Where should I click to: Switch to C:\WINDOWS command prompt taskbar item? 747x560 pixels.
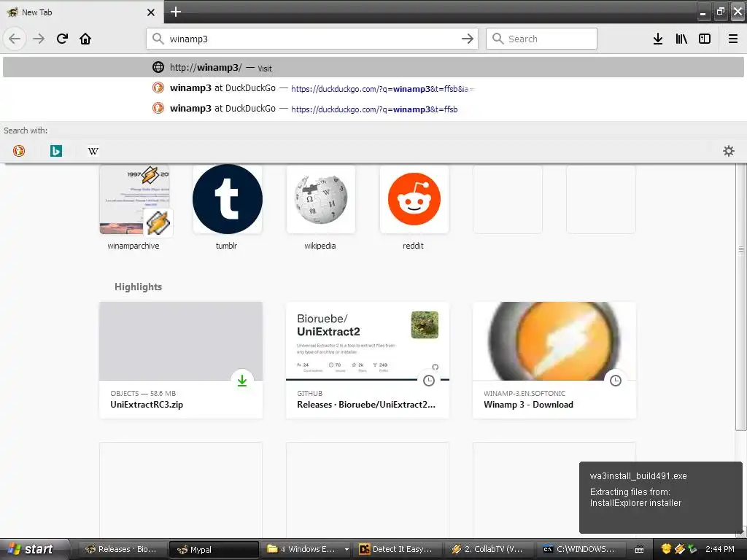pyautogui.click(x=581, y=549)
